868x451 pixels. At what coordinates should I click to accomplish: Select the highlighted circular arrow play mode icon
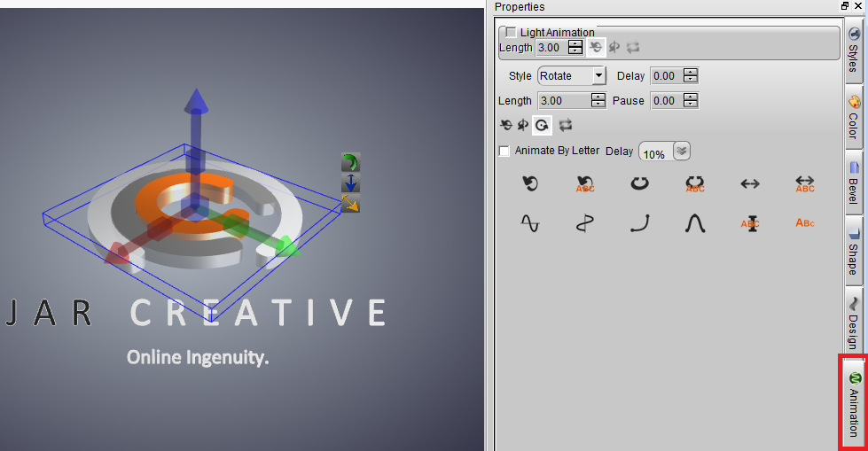(x=542, y=125)
